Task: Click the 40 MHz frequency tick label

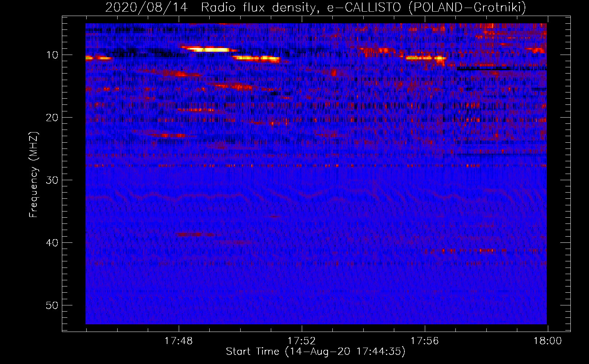Action: point(52,243)
